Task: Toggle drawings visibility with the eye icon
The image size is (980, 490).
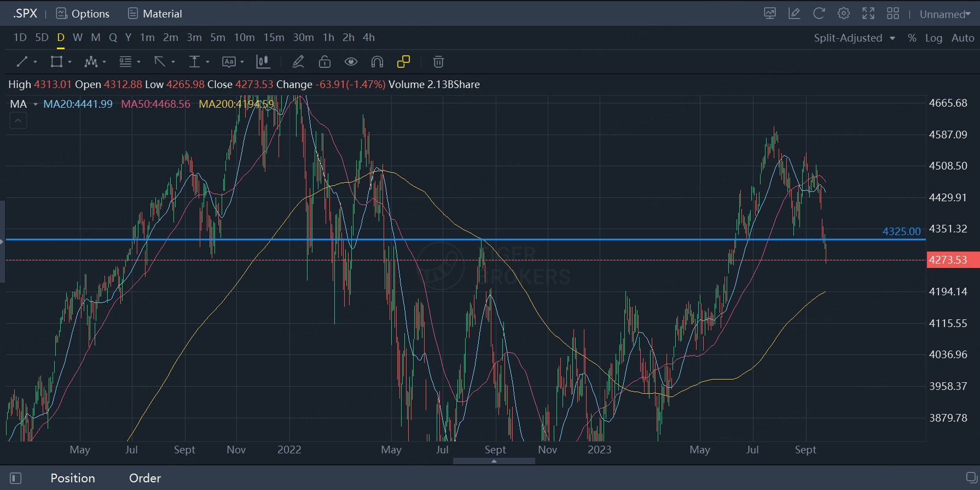Action: (351, 62)
